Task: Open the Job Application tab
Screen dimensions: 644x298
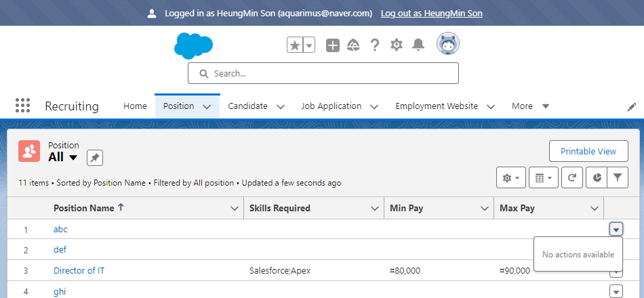Action: pos(331,106)
